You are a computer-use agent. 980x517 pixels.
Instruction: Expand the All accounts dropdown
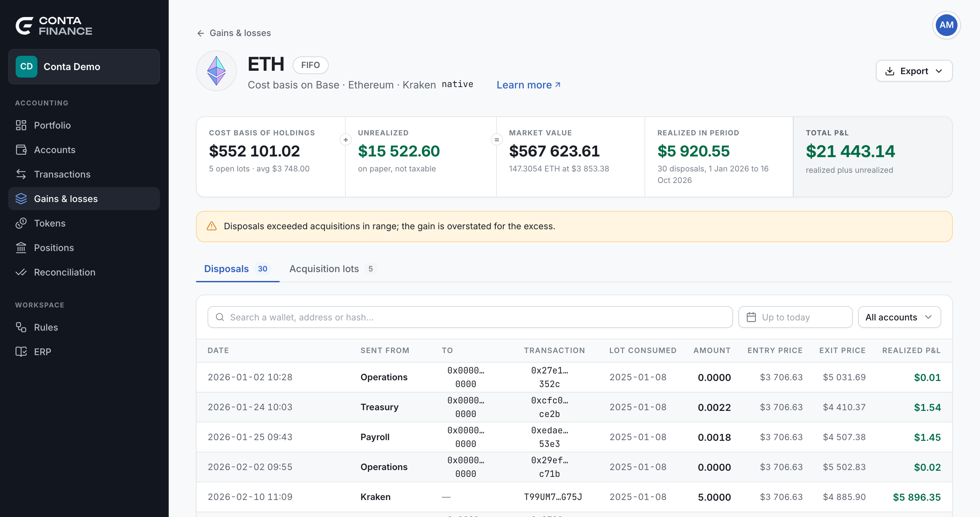coord(899,317)
